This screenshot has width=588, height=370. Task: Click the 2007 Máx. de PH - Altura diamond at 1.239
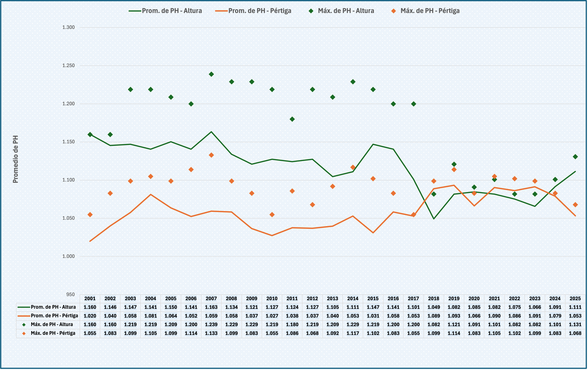click(x=211, y=74)
